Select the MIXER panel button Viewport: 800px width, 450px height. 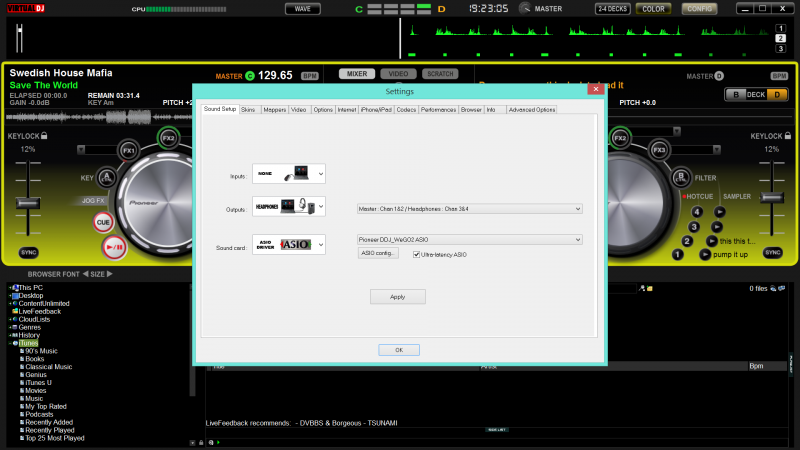tap(357, 74)
